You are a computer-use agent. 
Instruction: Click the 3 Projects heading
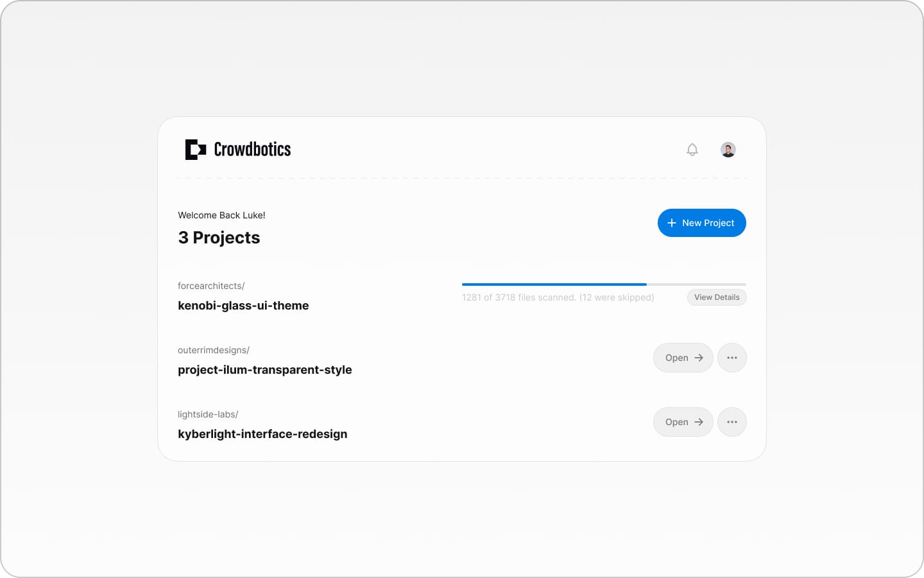coord(219,238)
